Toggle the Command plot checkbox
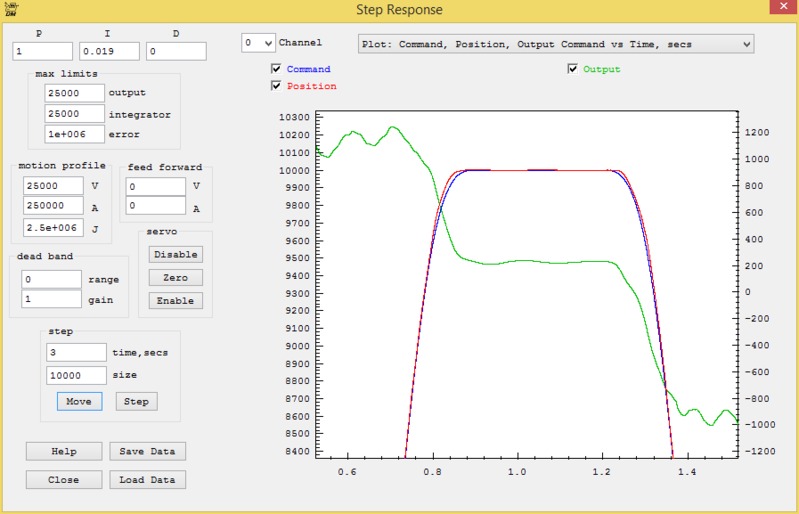Screen dimensions: 799x514 click(x=276, y=69)
